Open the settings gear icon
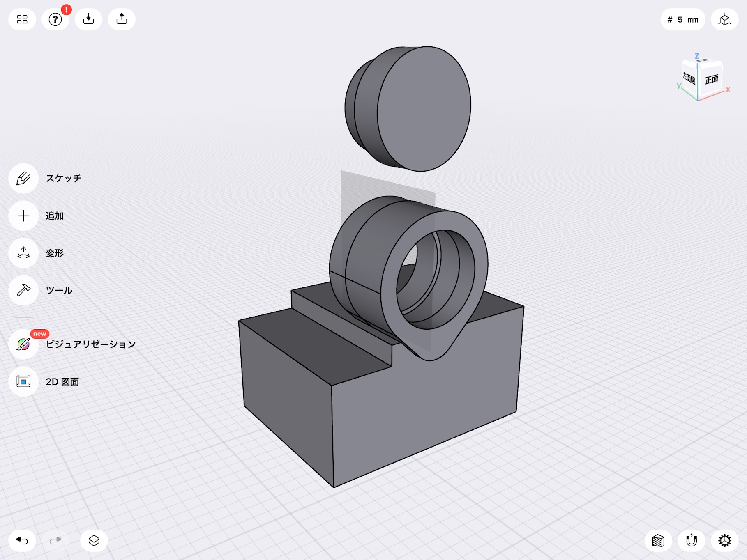This screenshot has width=747, height=560. click(x=725, y=540)
